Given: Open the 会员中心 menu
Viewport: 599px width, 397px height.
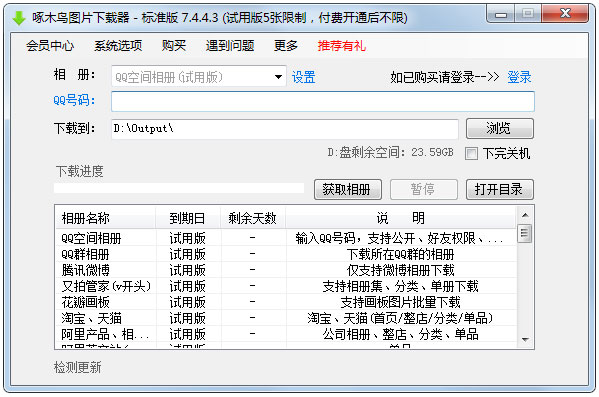Looking at the screenshot, I should (50, 46).
